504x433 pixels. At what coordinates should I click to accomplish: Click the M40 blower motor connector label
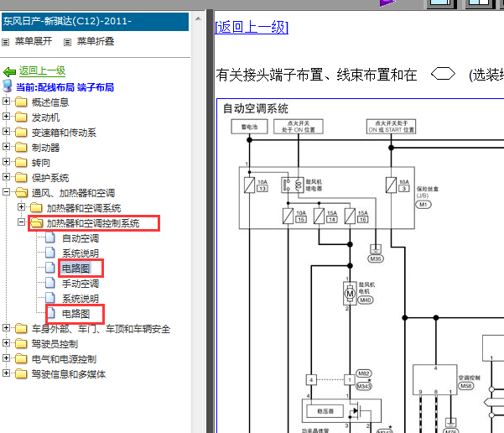pyautogui.click(x=366, y=300)
